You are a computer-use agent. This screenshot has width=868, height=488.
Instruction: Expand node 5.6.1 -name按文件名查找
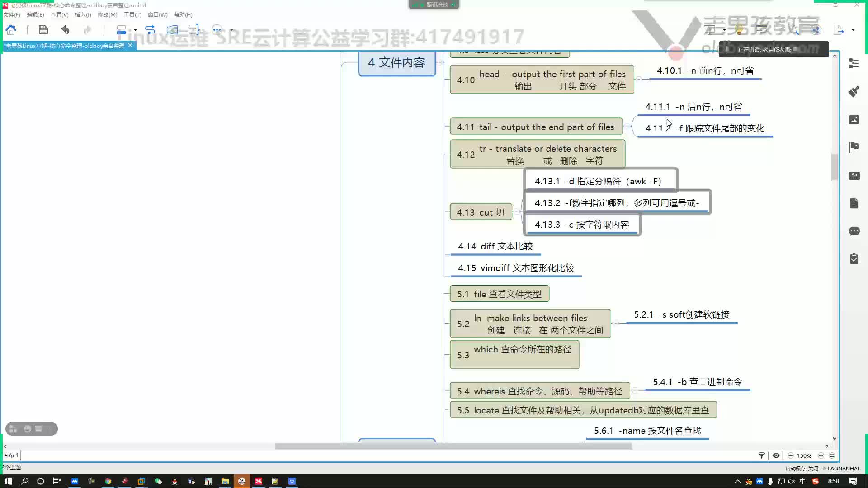click(x=647, y=430)
